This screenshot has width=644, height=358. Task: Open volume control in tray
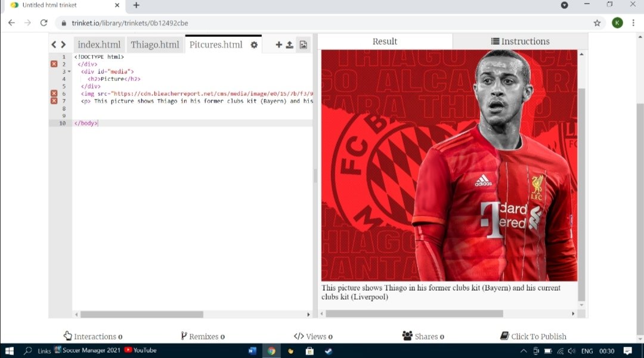click(x=572, y=351)
